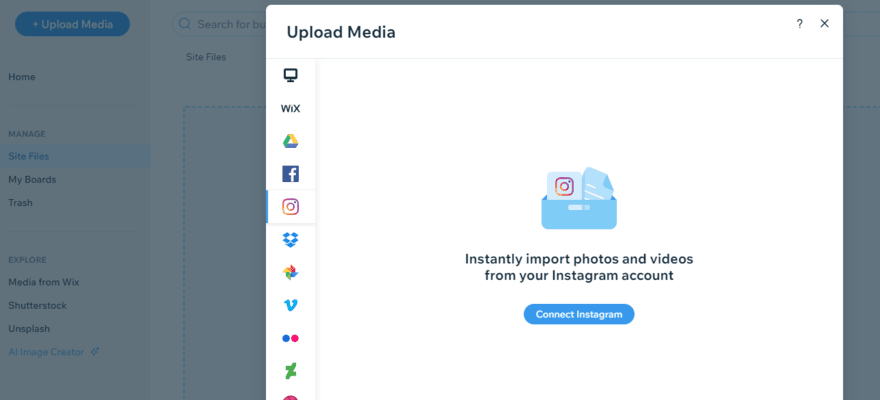880x400 pixels.
Task: Open AI Image Creator link
Action: (x=46, y=352)
